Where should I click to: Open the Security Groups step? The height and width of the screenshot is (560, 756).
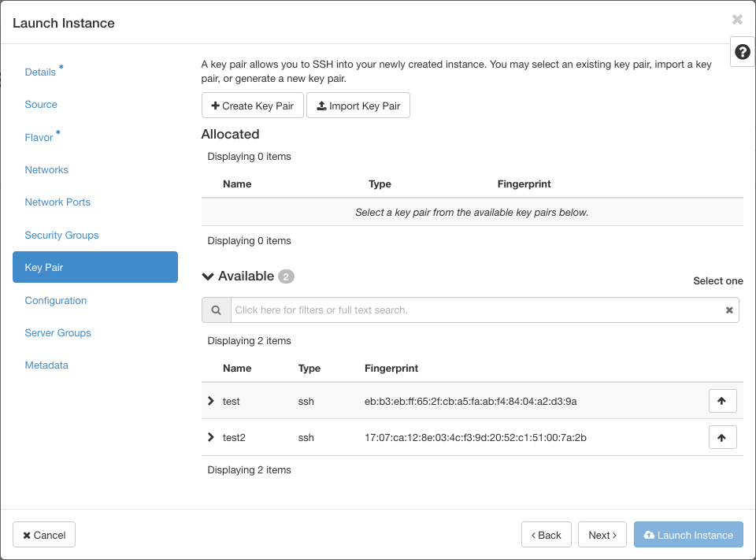(61, 235)
